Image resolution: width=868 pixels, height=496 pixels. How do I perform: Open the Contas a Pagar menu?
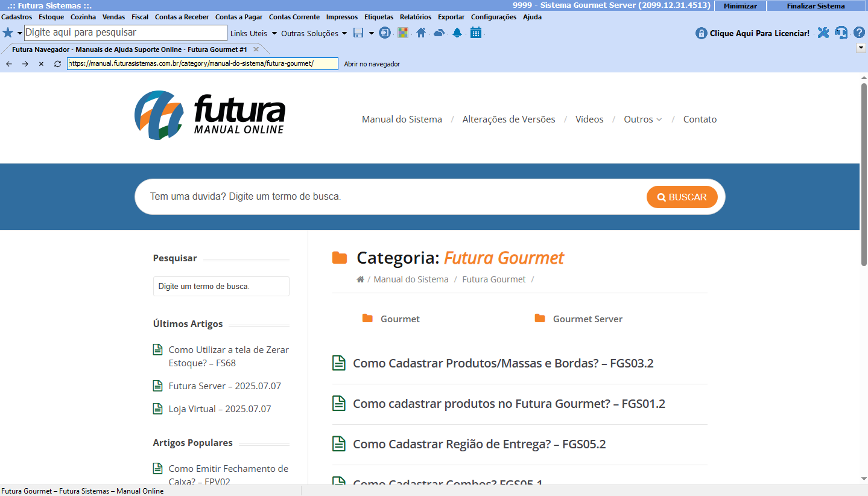pyautogui.click(x=239, y=17)
